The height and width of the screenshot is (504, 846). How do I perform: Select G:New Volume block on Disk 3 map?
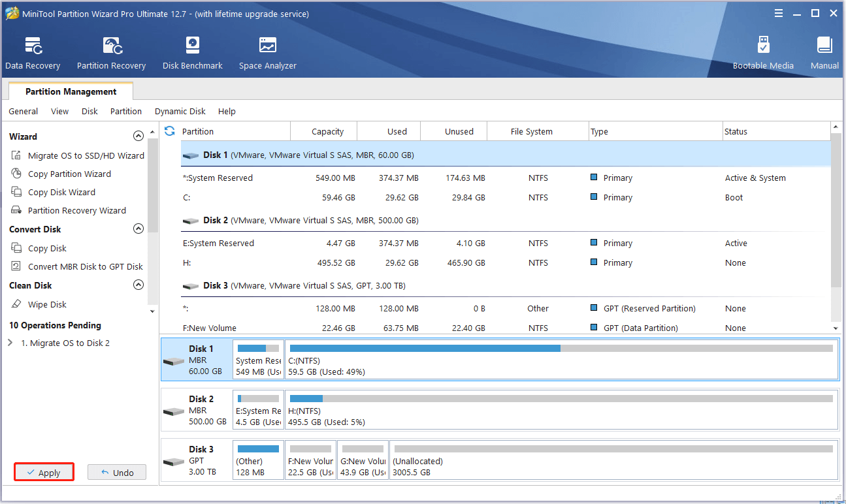point(363,459)
